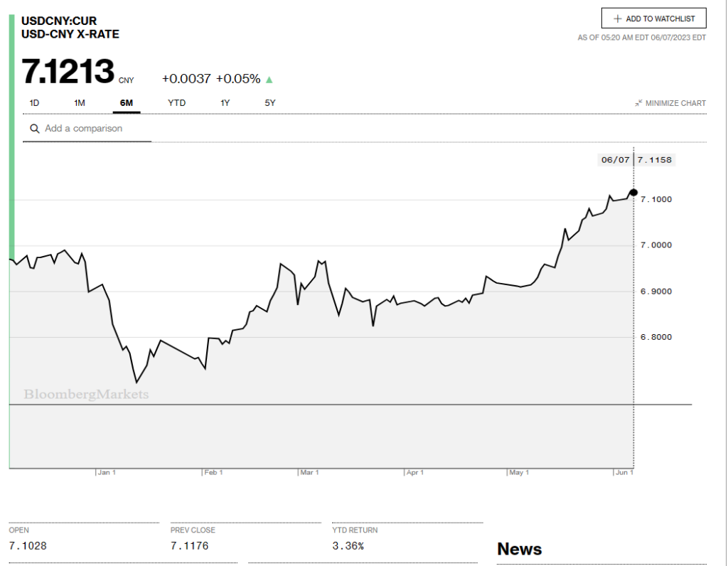
Task: Switch to the 1M time range
Action: 80,103
